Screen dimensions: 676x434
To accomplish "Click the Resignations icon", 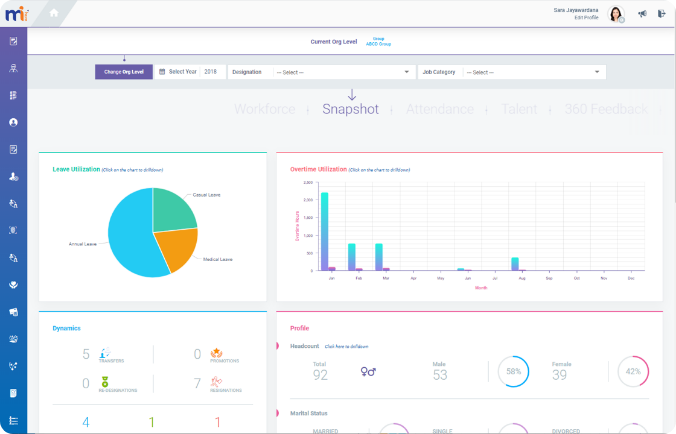I will (x=216, y=381).
